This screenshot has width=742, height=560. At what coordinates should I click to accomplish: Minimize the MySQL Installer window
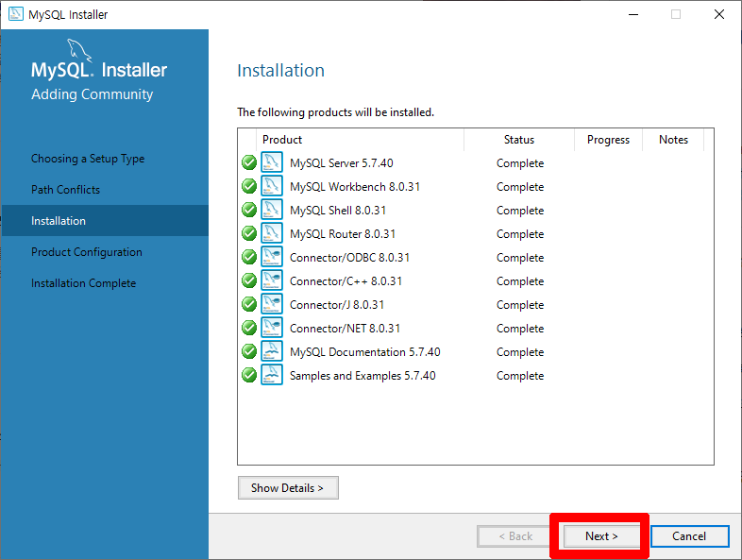(x=633, y=15)
